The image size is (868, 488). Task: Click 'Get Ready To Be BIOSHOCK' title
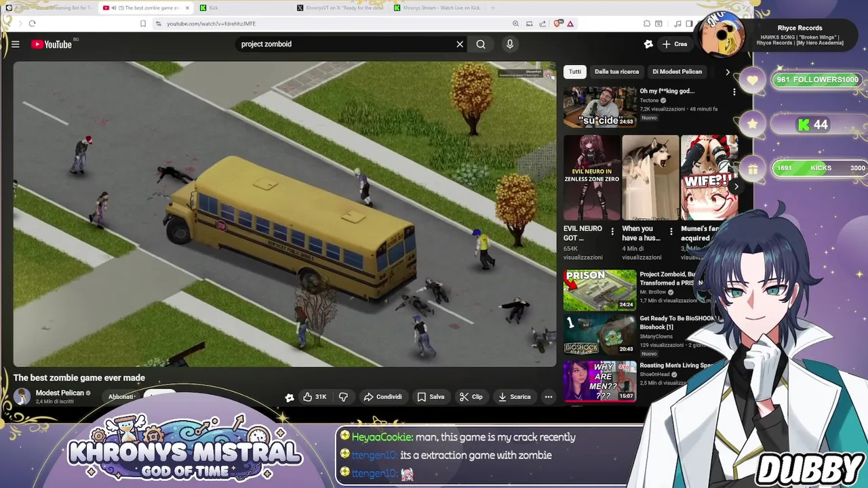[x=678, y=323]
